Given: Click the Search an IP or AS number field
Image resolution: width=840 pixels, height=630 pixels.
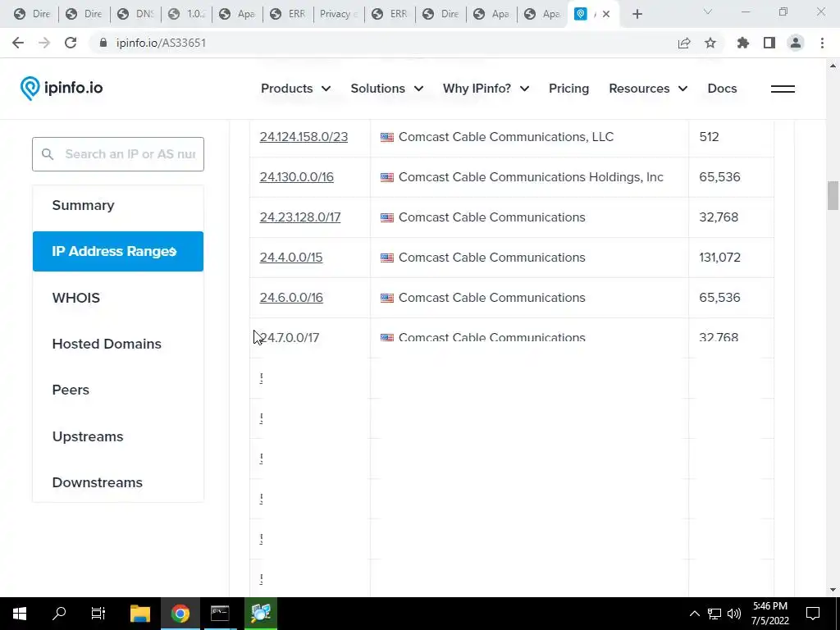Looking at the screenshot, I should [x=118, y=154].
